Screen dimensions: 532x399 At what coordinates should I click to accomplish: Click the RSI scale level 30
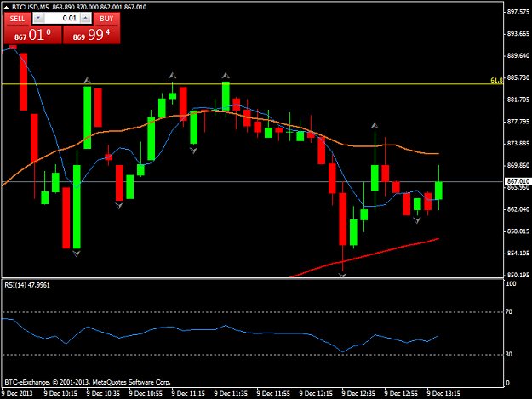pyautogui.click(x=508, y=354)
